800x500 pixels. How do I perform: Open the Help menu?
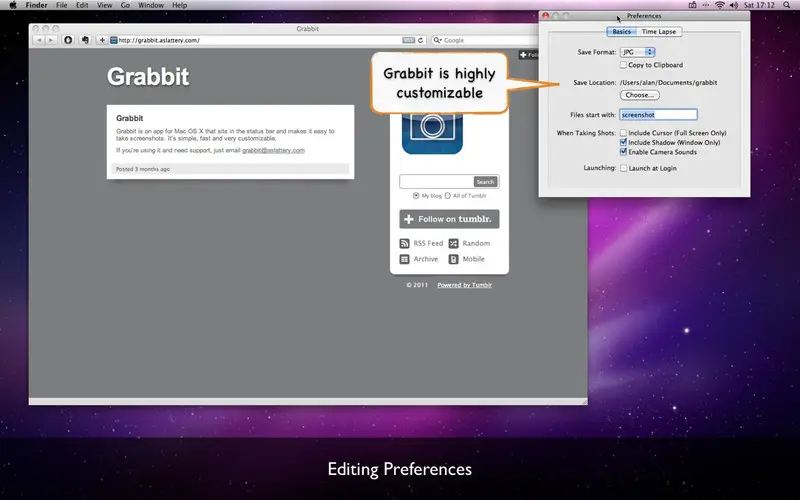pos(180,5)
